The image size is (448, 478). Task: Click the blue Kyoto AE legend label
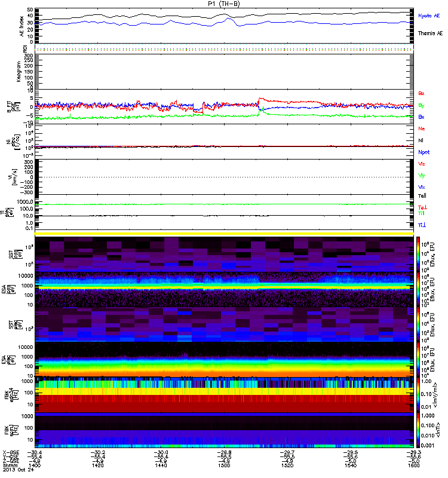point(429,16)
